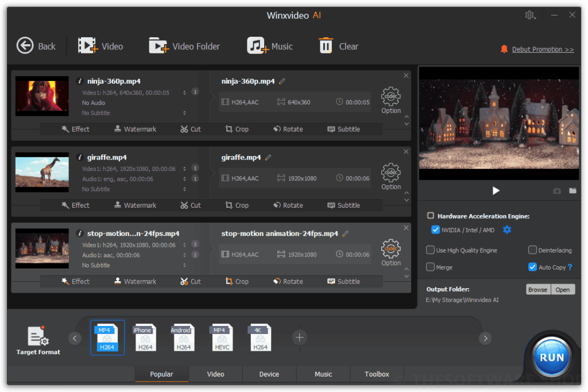Open settings gear in the title bar
The width and height of the screenshot is (588, 392).
[529, 15]
